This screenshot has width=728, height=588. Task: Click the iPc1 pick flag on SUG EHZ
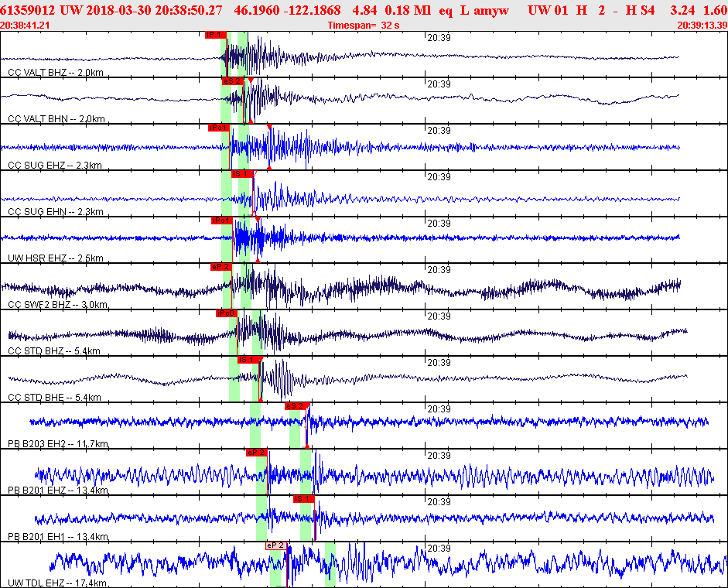(219, 128)
